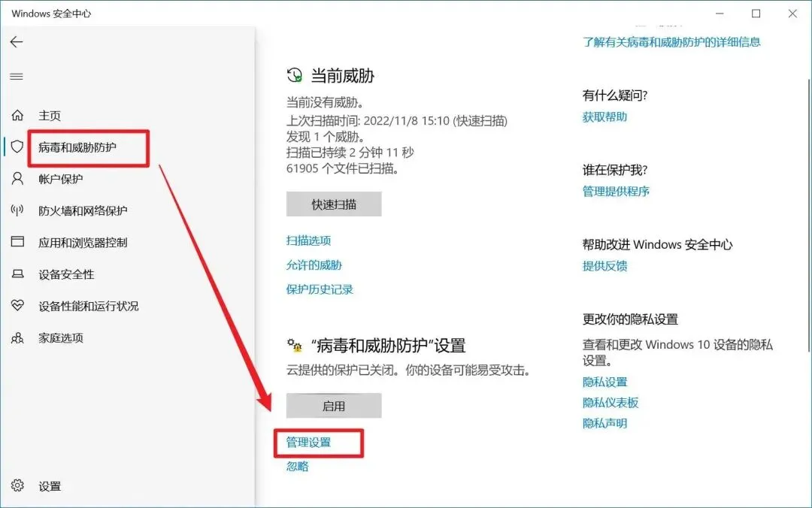
Task: Open the 保护历史记录 link
Action: pos(320,289)
